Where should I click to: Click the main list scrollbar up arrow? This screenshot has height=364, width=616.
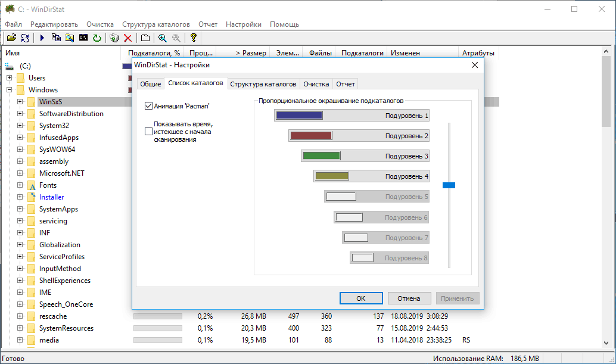(606, 51)
